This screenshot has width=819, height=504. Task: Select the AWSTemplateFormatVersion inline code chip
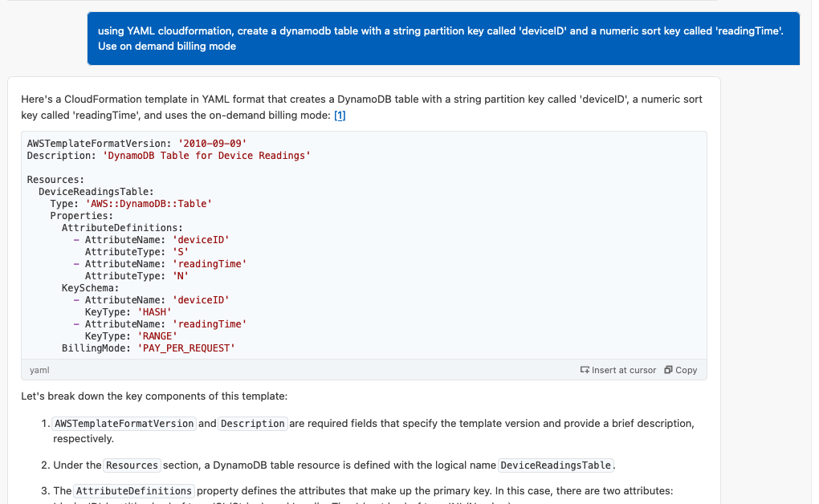(x=124, y=423)
